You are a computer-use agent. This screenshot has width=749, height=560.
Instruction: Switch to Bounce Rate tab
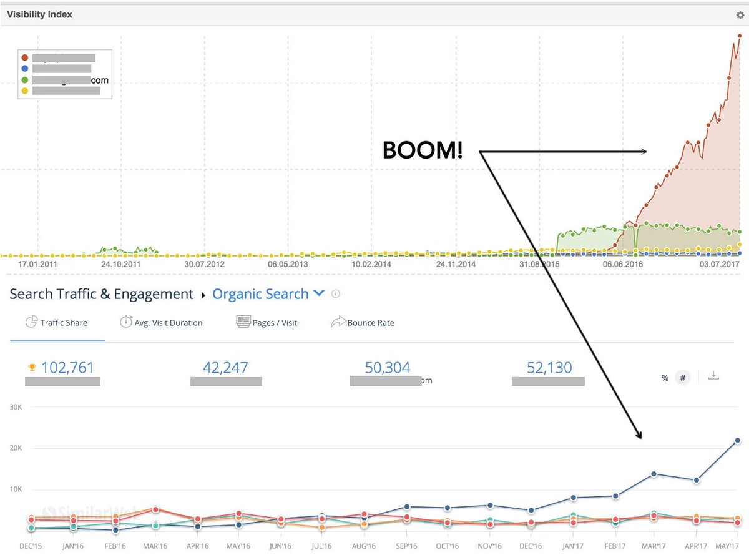pos(362,323)
